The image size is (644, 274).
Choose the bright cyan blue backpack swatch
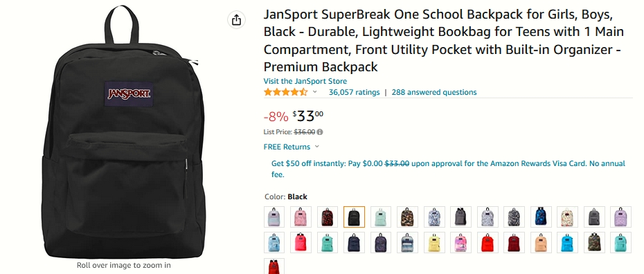[568, 242]
